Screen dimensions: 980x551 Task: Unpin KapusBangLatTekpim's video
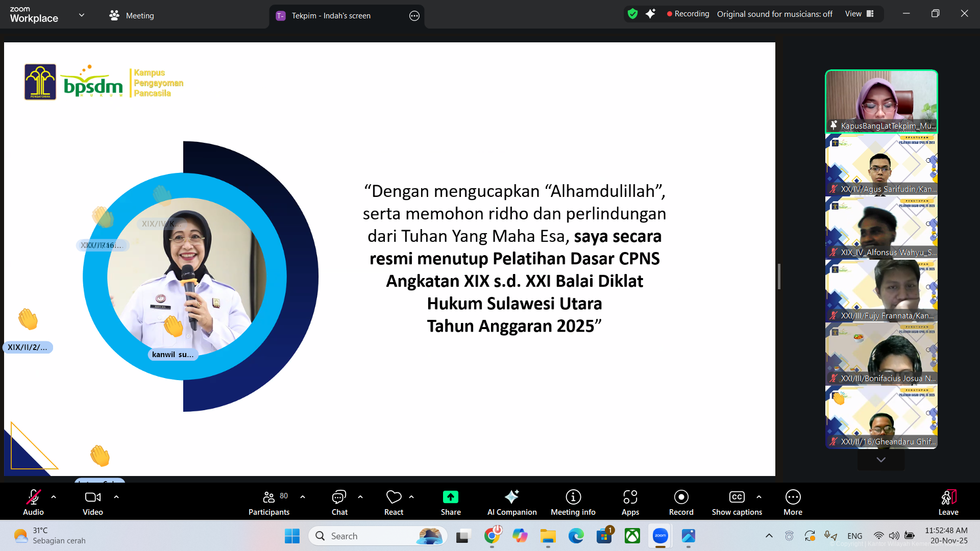tap(833, 125)
